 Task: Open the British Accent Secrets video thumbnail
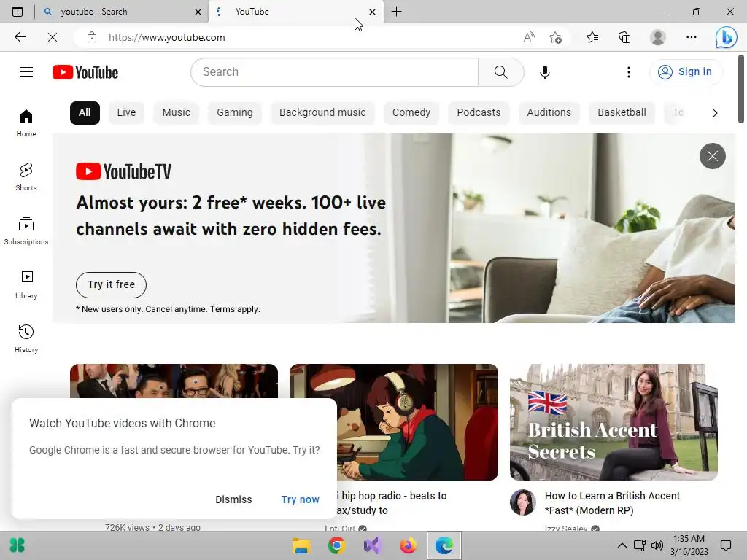[614, 422]
